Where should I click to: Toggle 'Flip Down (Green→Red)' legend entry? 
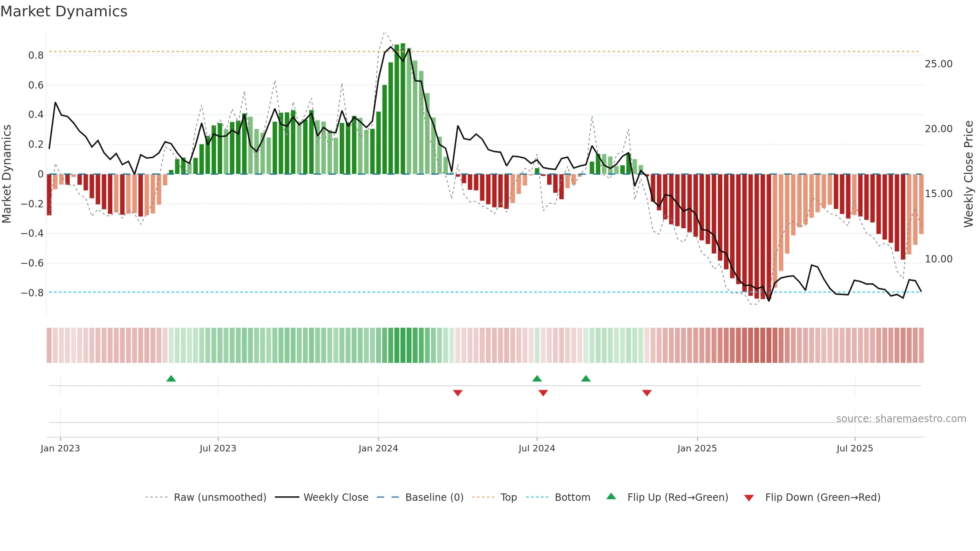point(812,497)
